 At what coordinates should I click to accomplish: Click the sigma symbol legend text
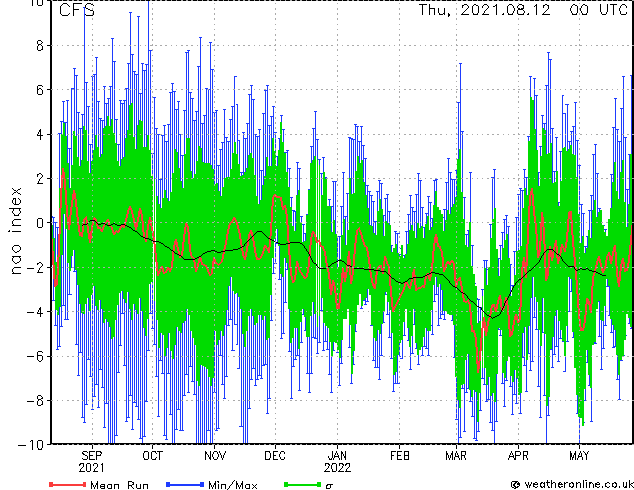(x=329, y=486)
